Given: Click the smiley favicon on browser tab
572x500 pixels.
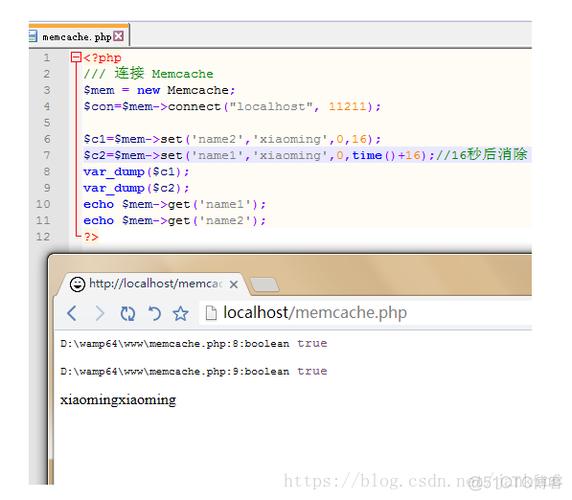Looking at the screenshot, I should click(x=77, y=284).
